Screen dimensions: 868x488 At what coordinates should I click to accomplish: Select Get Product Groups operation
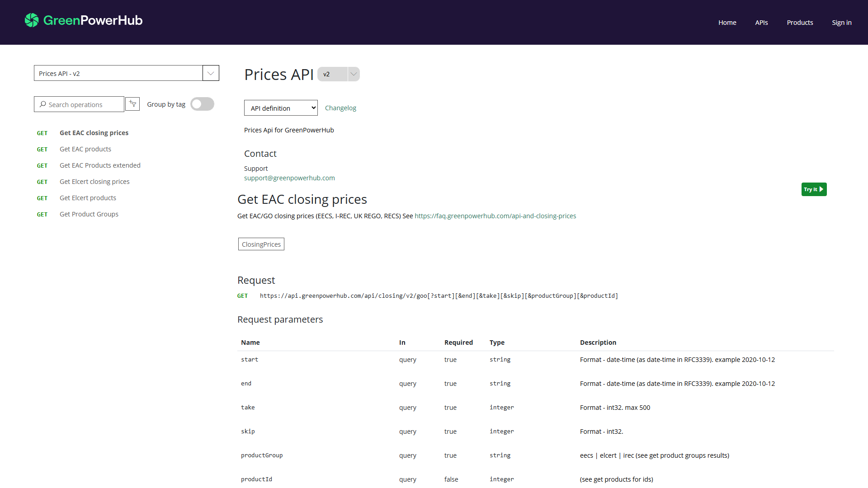(x=89, y=214)
